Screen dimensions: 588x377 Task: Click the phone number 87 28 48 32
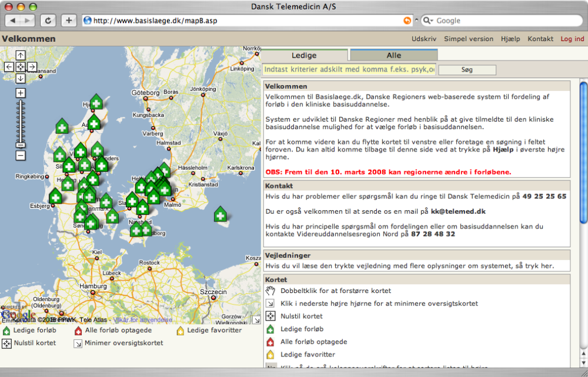[x=433, y=234]
